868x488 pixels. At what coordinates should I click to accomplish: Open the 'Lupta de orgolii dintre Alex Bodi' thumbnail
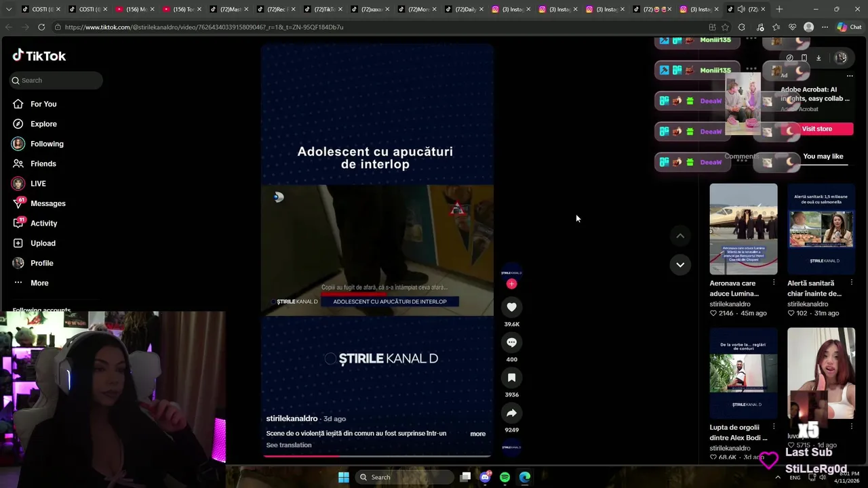coord(743,373)
